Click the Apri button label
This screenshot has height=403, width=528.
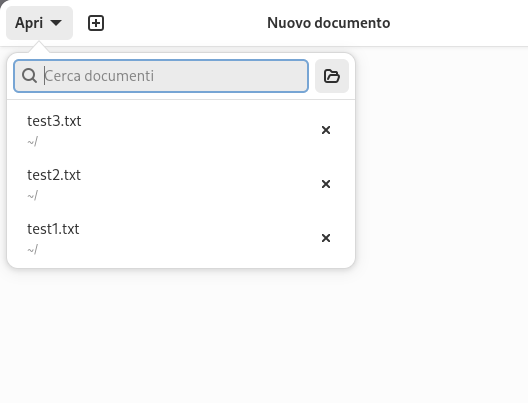point(29,23)
